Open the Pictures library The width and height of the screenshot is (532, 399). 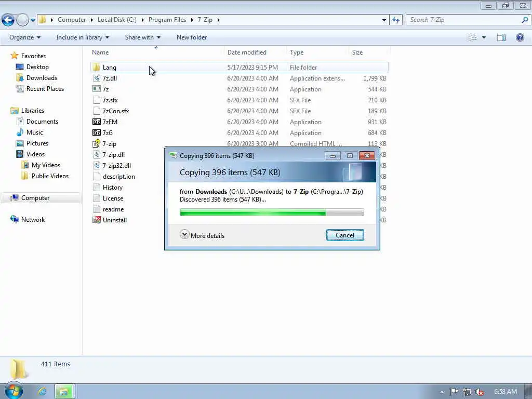tap(37, 143)
